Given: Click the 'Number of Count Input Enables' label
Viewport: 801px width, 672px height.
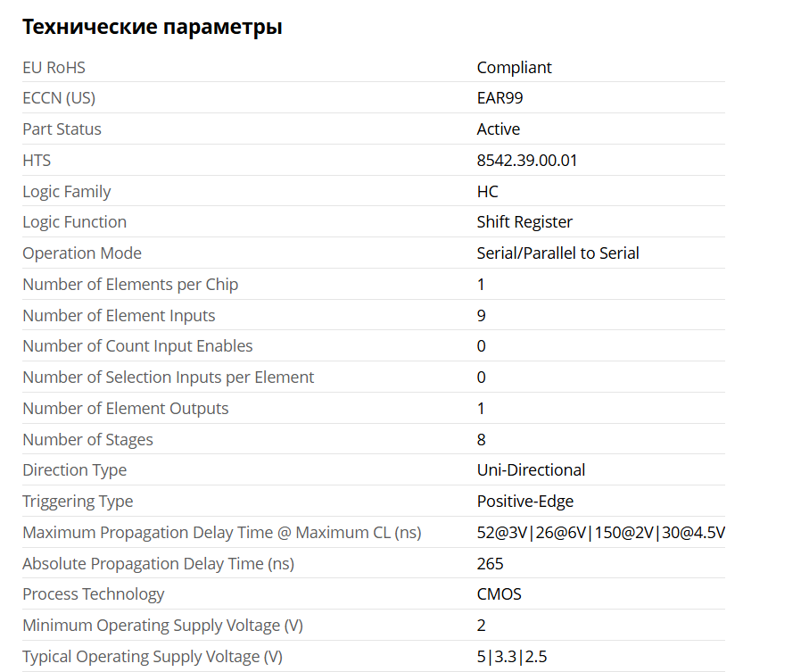Looking at the screenshot, I should pyautogui.click(x=137, y=346).
